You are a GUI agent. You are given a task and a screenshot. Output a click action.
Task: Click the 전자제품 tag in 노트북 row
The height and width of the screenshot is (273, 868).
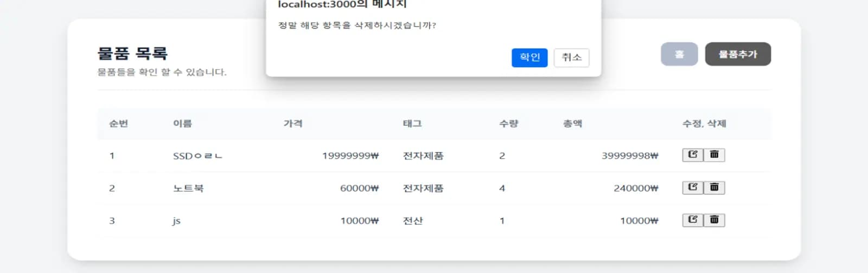[x=423, y=188]
